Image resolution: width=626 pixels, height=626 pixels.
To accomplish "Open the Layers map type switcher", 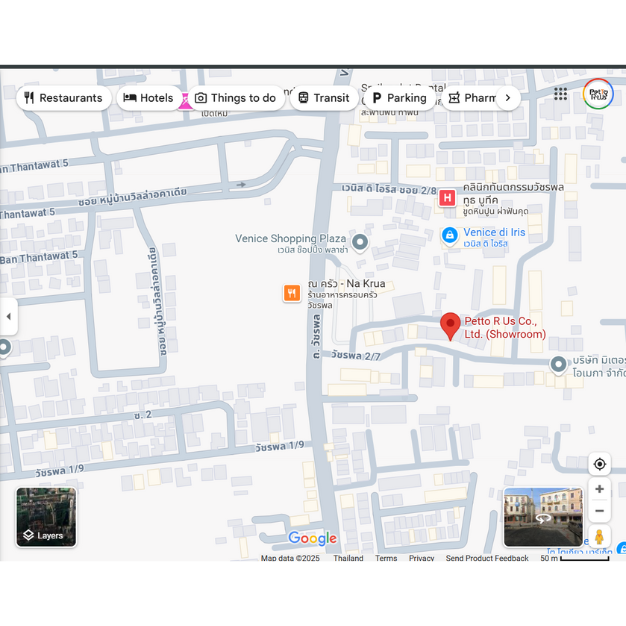I will 46,517.
